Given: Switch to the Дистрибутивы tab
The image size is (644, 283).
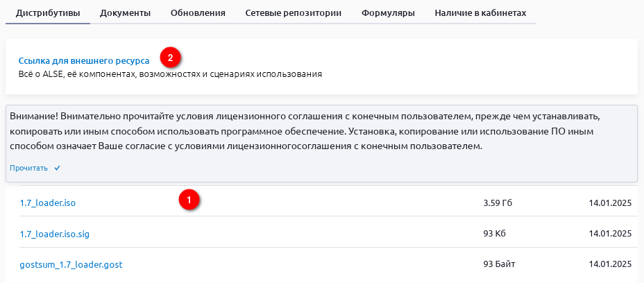Looking at the screenshot, I should 48,13.
